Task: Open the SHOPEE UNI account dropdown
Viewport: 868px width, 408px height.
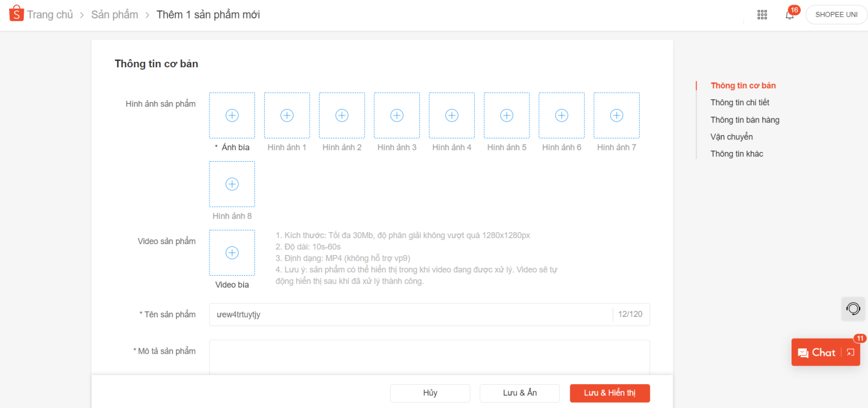Action: 836,15
